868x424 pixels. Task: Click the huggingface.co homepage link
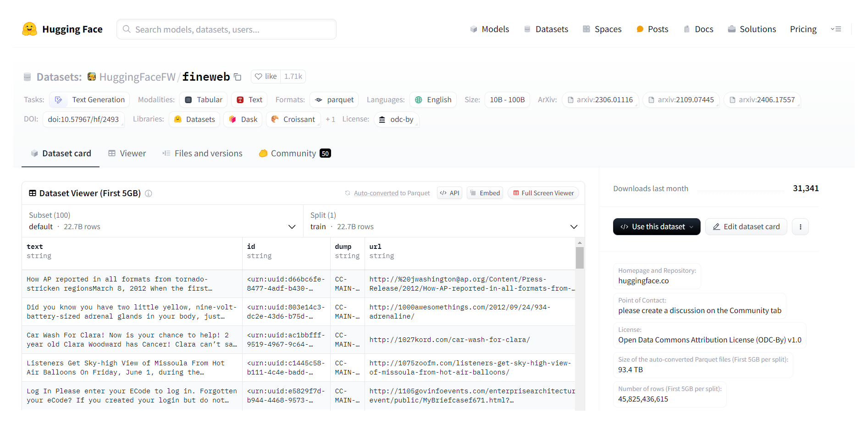[643, 281]
